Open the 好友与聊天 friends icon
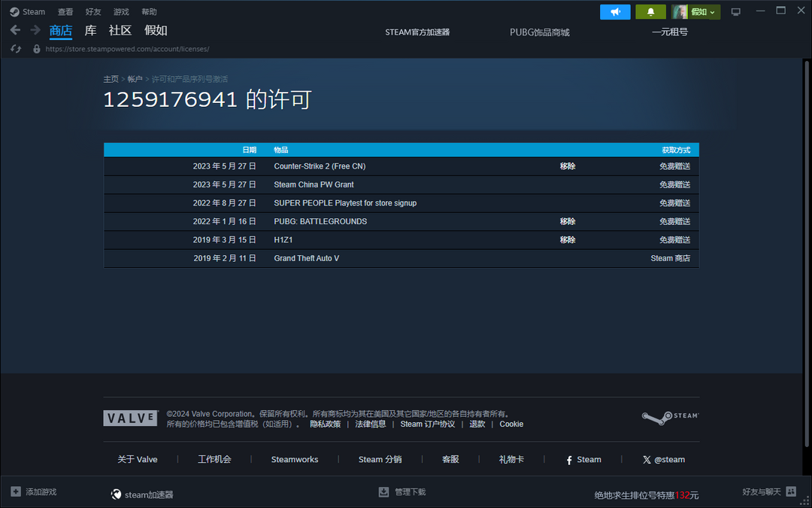Viewport: 812px width, 508px height. [791, 491]
